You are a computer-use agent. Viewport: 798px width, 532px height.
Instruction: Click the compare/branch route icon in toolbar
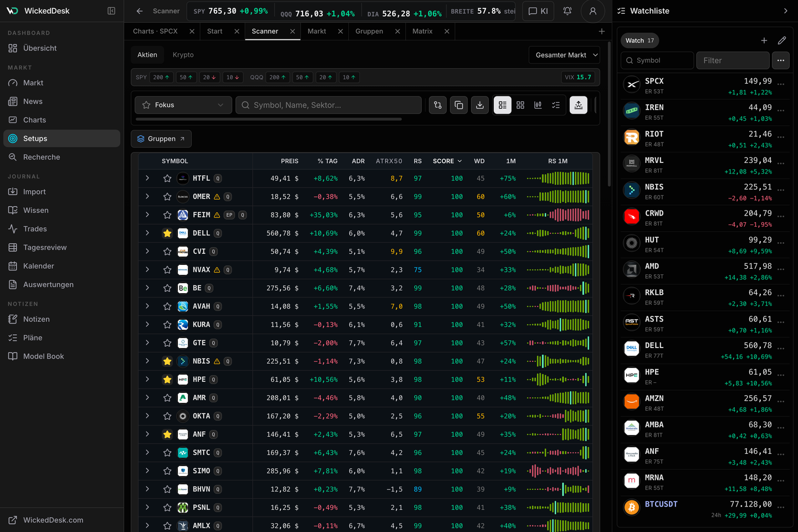438,105
